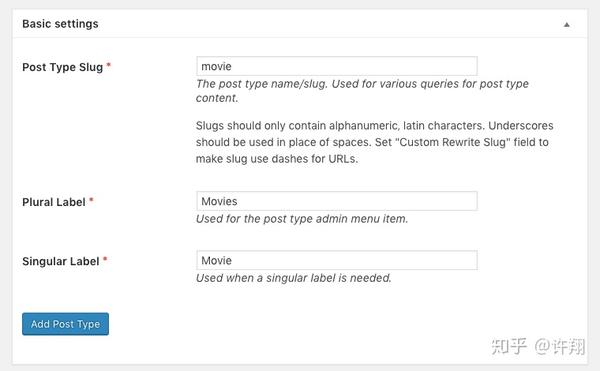Click the Post Type Slug label
Screen dimensions: 600x371
coord(62,67)
